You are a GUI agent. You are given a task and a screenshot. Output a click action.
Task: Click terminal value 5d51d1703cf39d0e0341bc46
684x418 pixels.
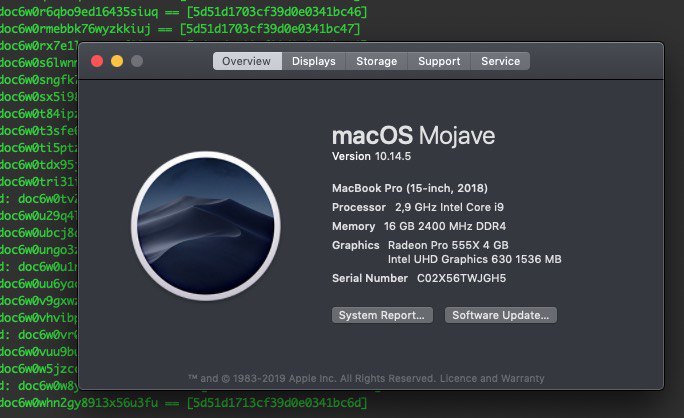[x=277, y=12]
